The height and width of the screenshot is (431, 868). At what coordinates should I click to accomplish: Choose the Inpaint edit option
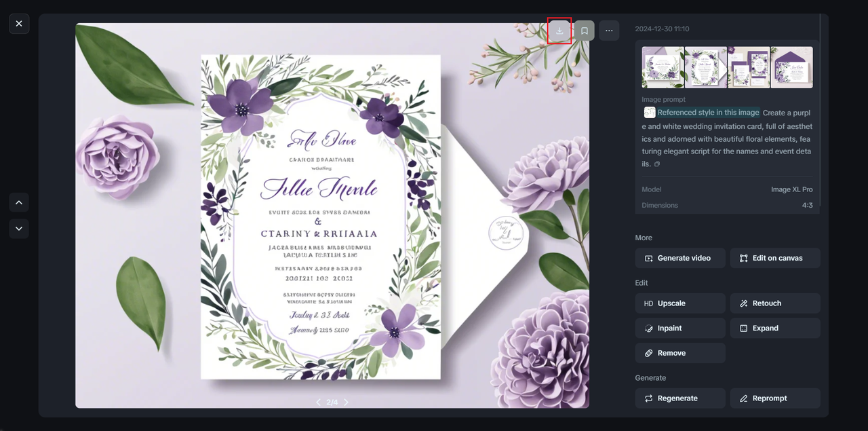(680, 329)
